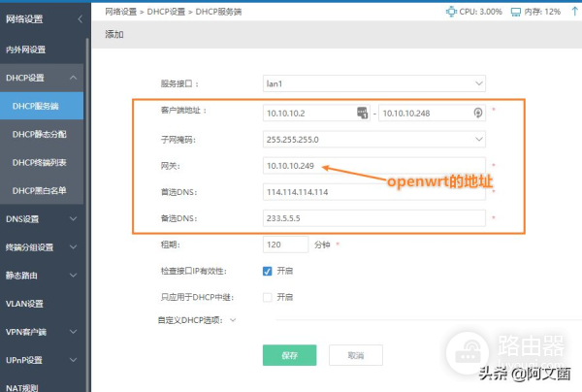Click the 租期 field showing 120
The width and height of the screenshot is (582, 392).
(x=285, y=245)
